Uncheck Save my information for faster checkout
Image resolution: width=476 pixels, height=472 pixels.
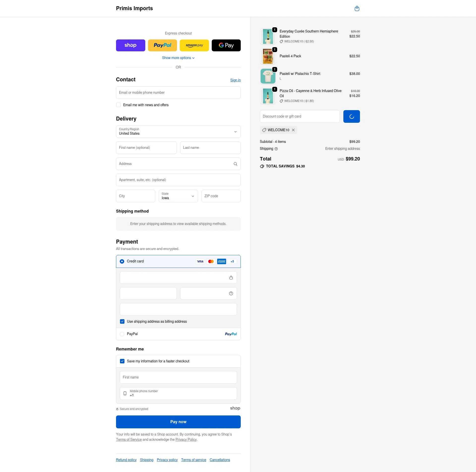pyautogui.click(x=122, y=361)
